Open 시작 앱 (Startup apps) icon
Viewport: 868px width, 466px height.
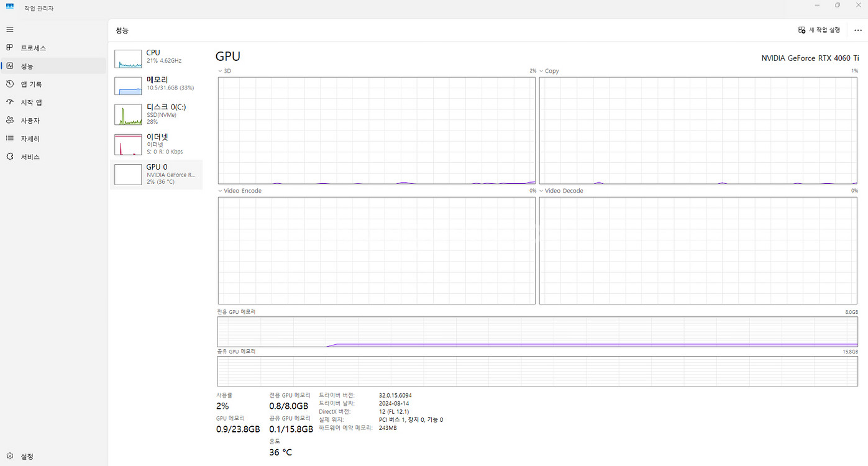9,102
